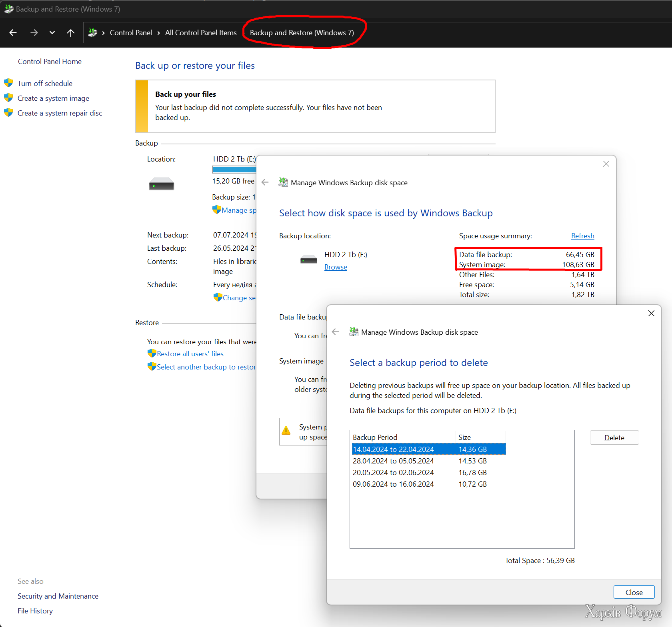Viewport: 672px width, 627px height.
Task: Click shield icon beside Create a system repair disc
Action: [x=8, y=113]
